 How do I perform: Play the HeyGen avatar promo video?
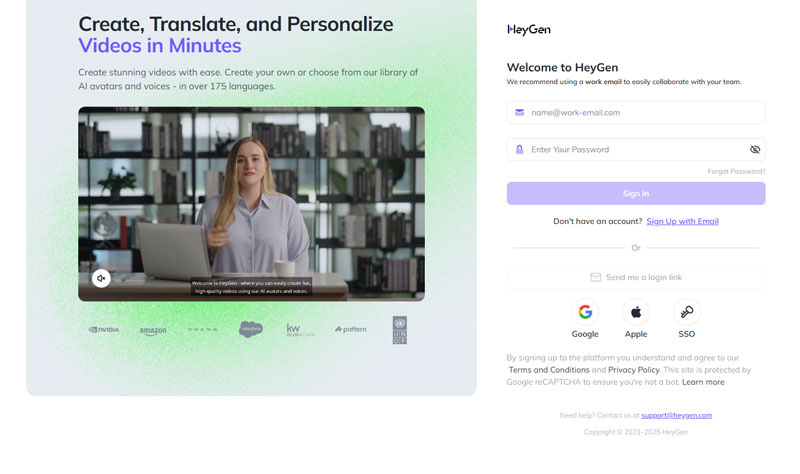pyautogui.click(x=251, y=204)
